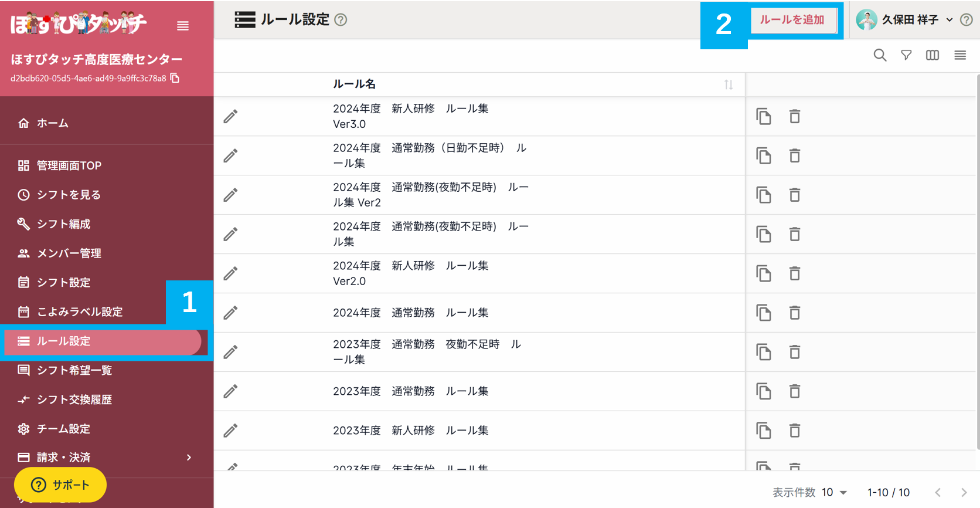Toggle sort order on ルール名 column
Screen dimensions: 980x508
pyautogui.click(x=728, y=84)
